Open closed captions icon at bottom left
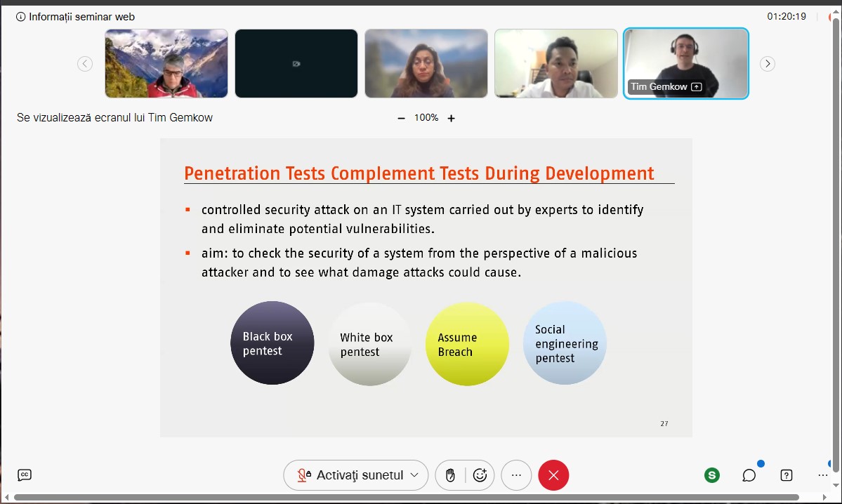The image size is (842, 504). click(25, 475)
